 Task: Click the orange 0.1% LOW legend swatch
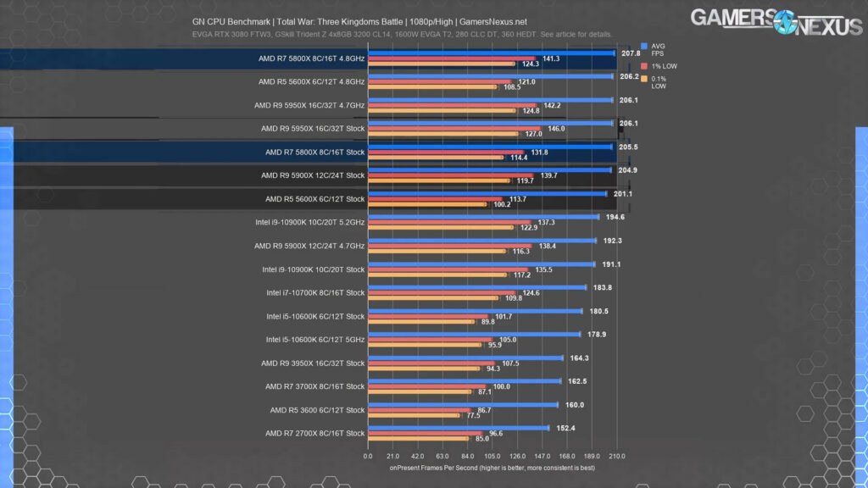click(x=644, y=79)
